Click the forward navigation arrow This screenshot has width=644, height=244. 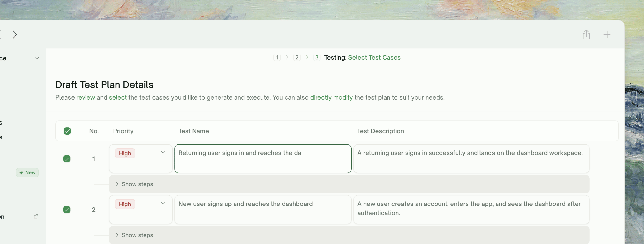[x=15, y=35]
